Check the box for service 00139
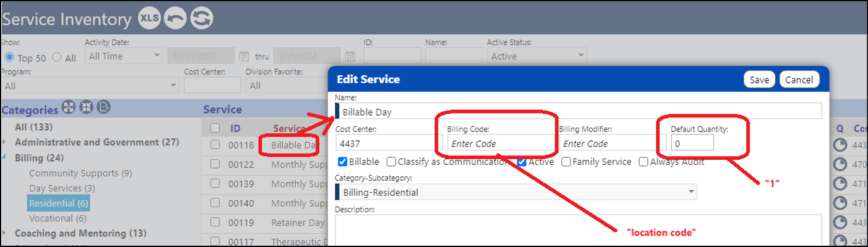Screen dimensions: 868x247 (214, 184)
